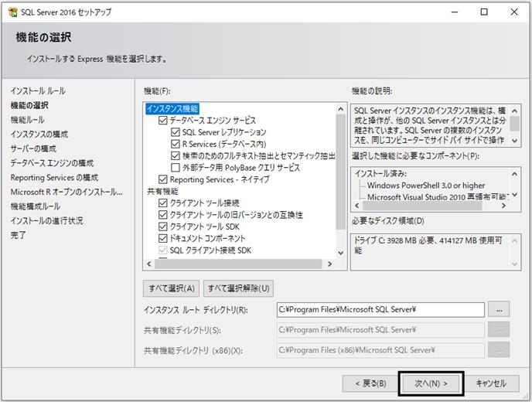Uncheck Reporting Services - ネイティブ checkbox
This screenshot has width=532, height=402.
tap(163, 179)
